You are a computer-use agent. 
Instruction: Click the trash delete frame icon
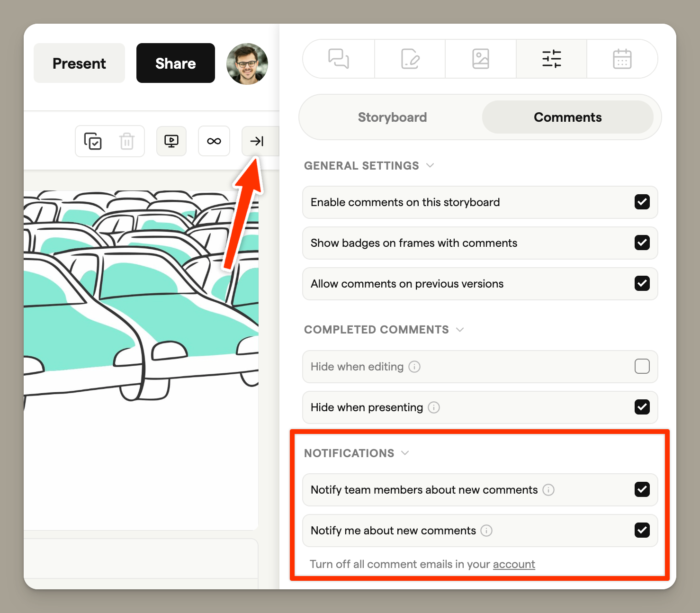127,141
